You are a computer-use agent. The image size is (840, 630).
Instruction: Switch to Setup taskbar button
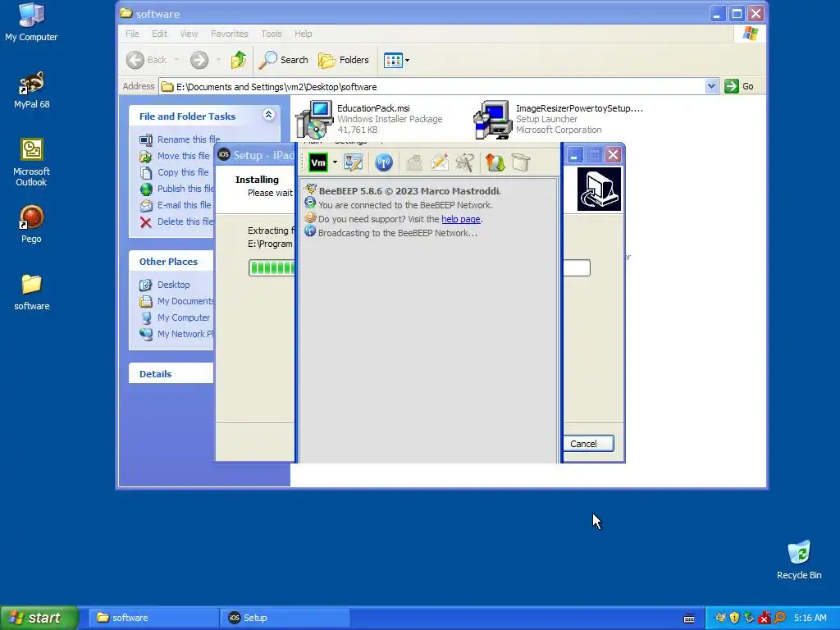[285, 618]
